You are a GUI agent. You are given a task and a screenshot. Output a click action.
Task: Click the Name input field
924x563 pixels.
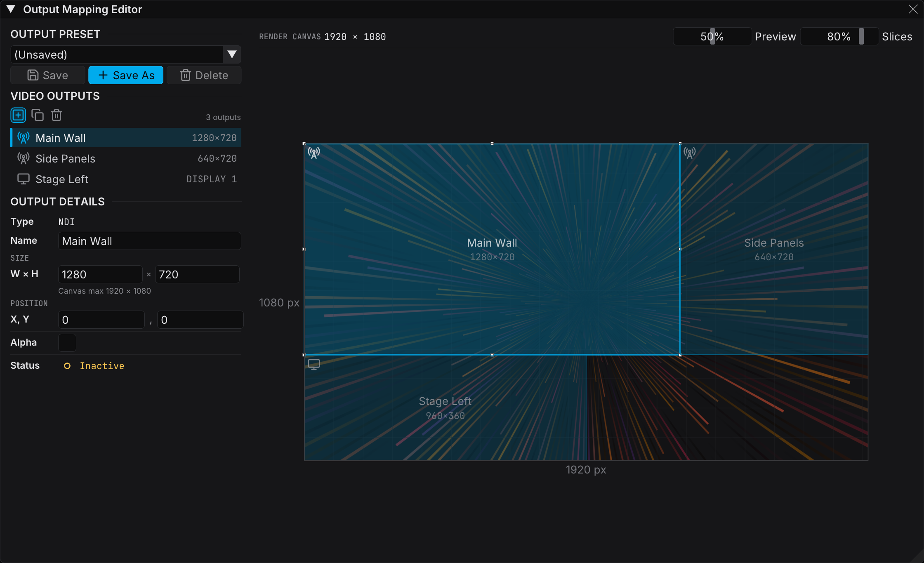tap(149, 241)
